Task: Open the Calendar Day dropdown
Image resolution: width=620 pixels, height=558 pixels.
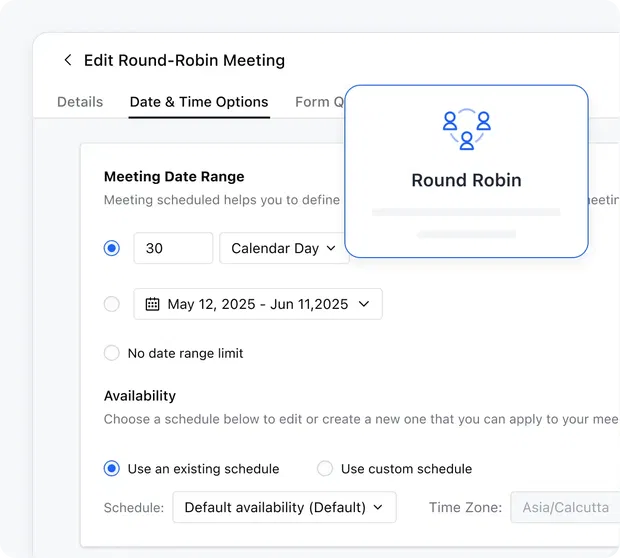Action: pyautogui.click(x=284, y=248)
